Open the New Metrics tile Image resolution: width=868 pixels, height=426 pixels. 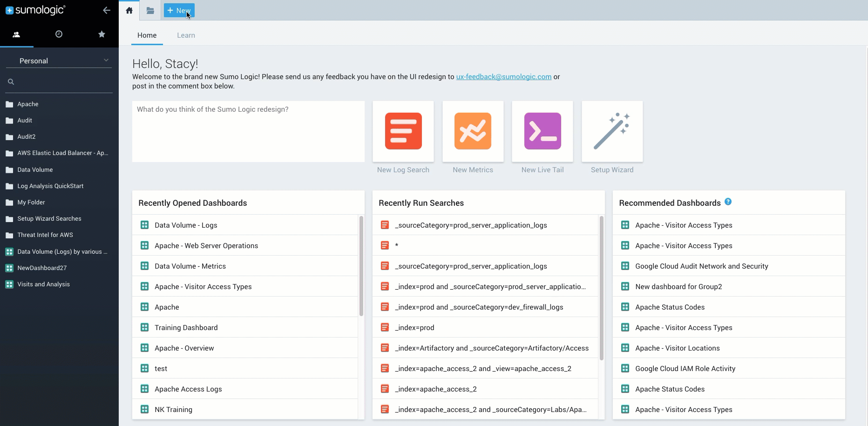click(473, 131)
